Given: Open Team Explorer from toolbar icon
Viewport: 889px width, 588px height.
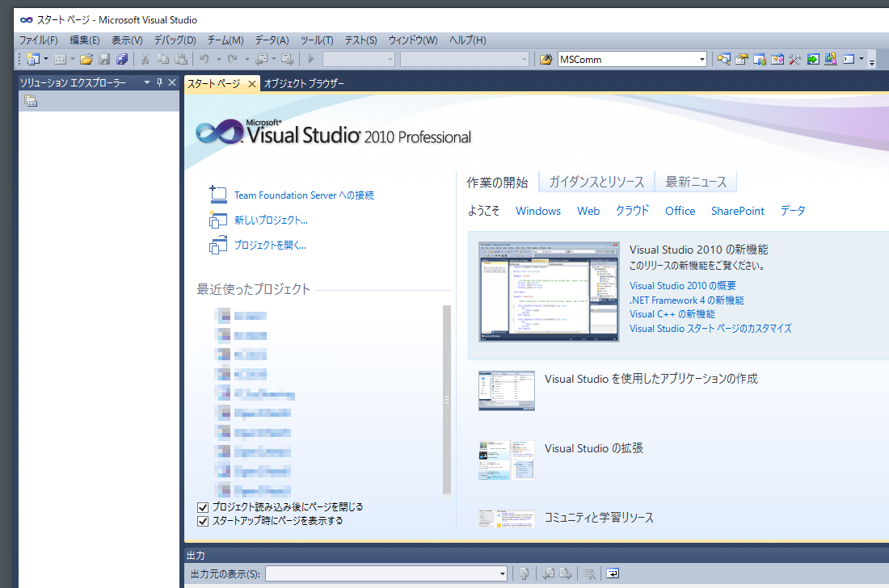Looking at the screenshot, I should click(760, 60).
